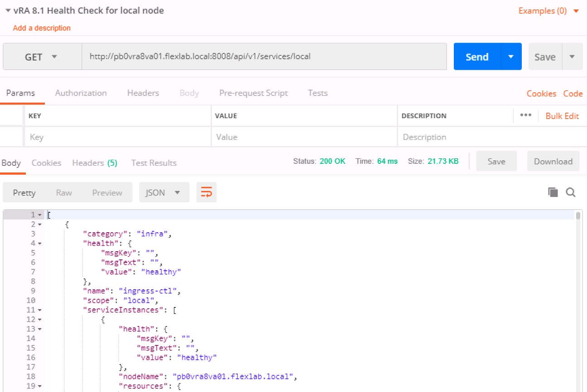Click the Add a description link

(x=42, y=28)
